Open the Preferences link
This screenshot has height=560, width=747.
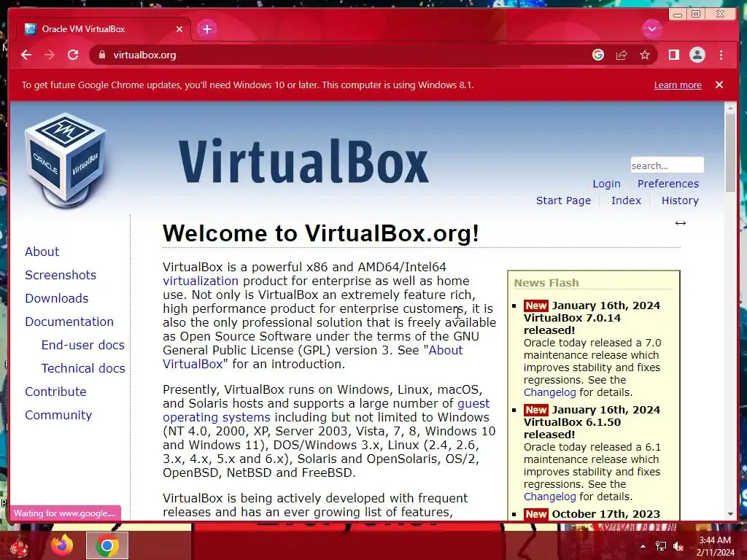668,184
